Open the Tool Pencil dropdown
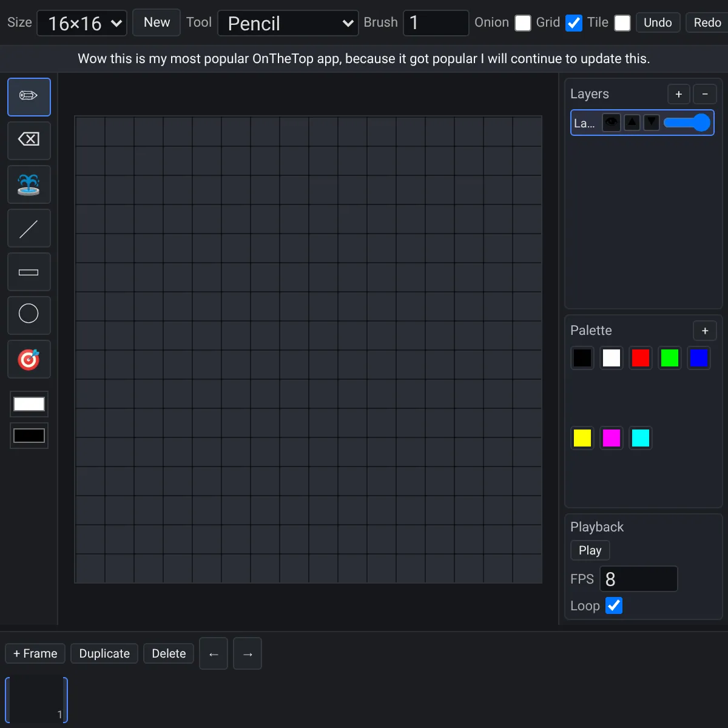The height and width of the screenshot is (728, 728). [288, 23]
